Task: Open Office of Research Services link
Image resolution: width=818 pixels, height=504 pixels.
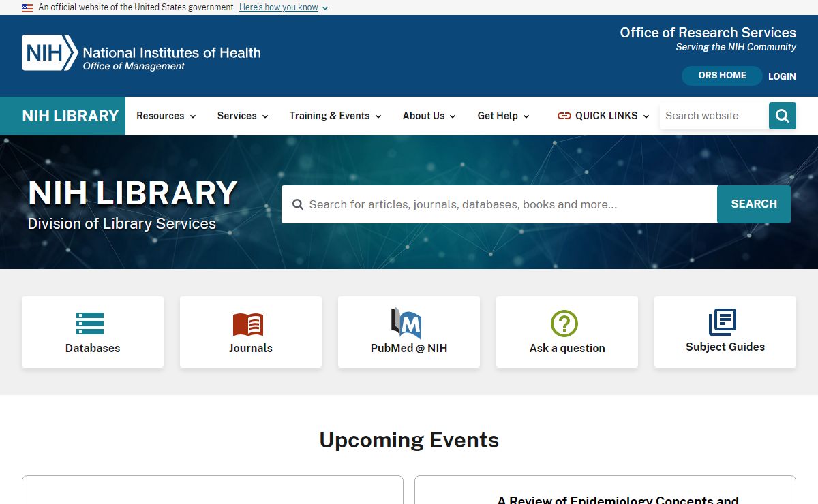Action: pyautogui.click(x=708, y=33)
